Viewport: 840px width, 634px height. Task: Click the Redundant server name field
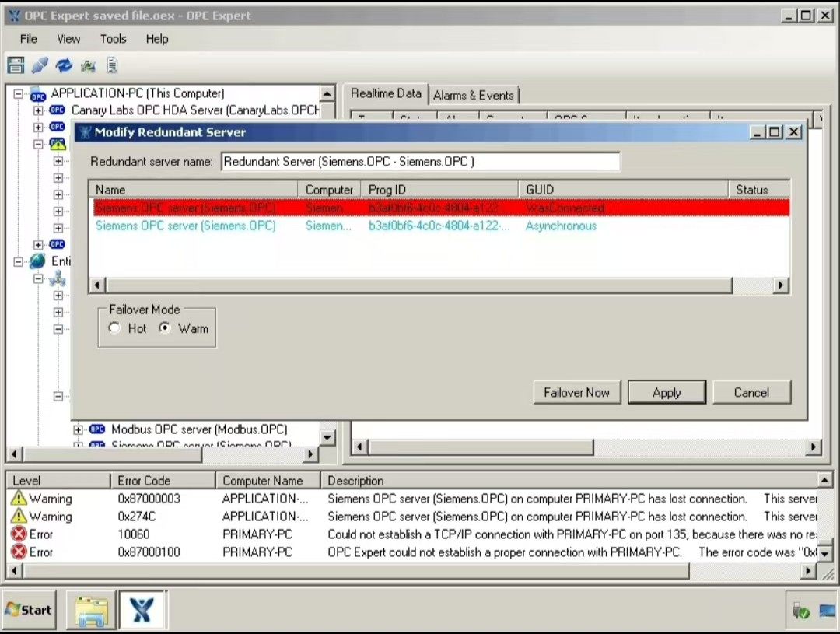pyautogui.click(x=421, y=161)
